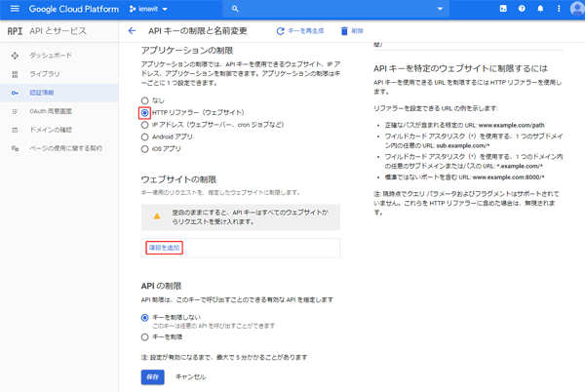This screenshot has height=392, width=585.
Task: Click the regenerate key refresh icon
Action: tap(280, 31)
